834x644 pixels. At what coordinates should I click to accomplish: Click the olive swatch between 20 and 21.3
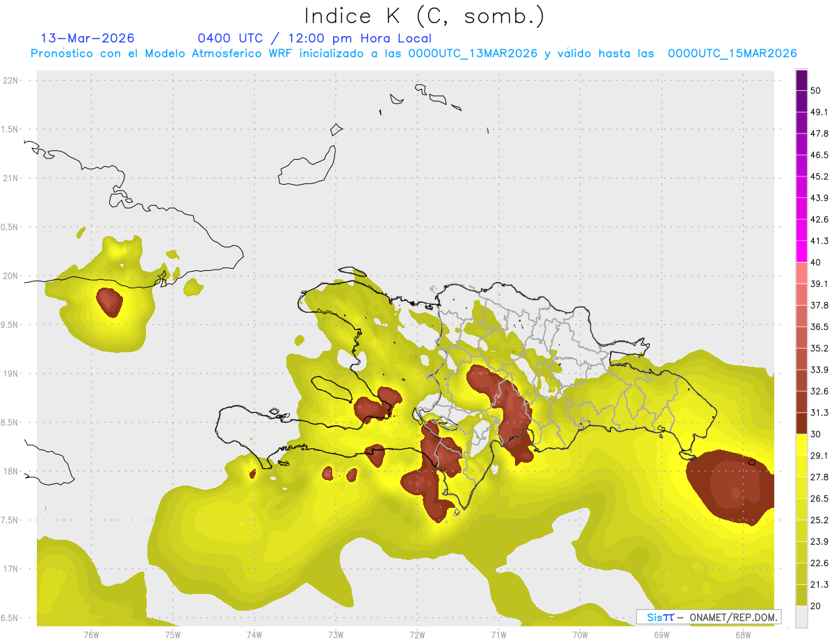pyautogui.click(x=801, y=595)
